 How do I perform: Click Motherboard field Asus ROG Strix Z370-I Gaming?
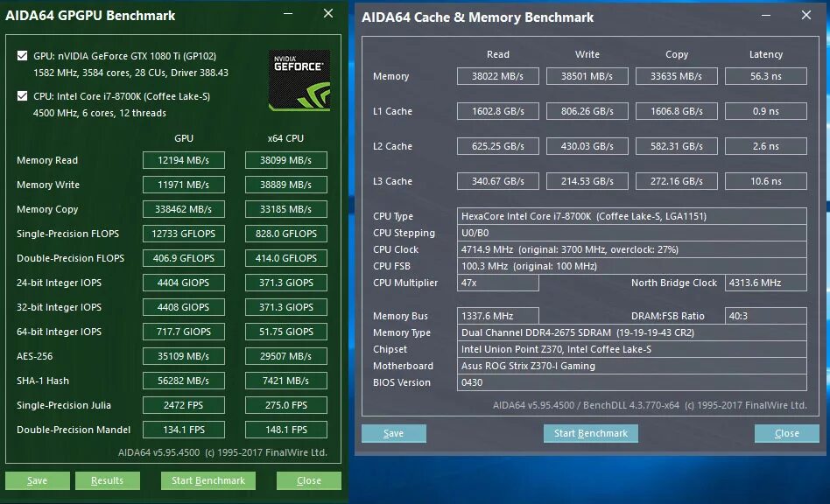[632, 366]
